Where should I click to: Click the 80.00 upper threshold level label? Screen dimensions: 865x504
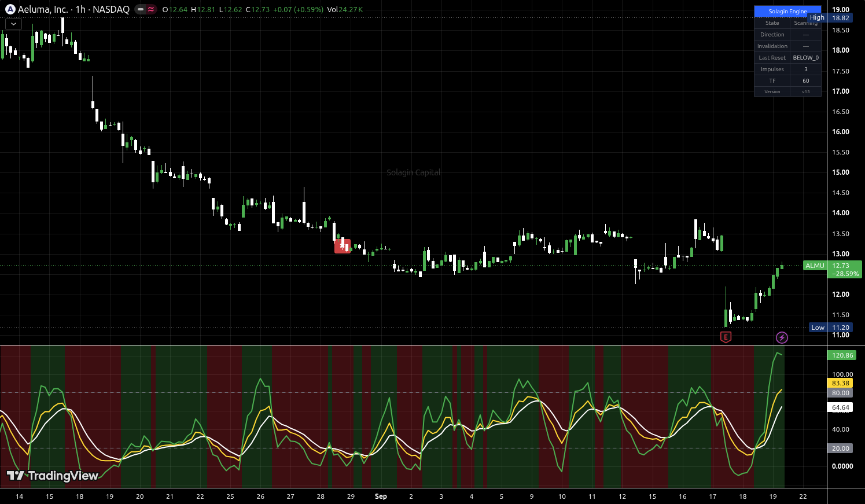840,393
